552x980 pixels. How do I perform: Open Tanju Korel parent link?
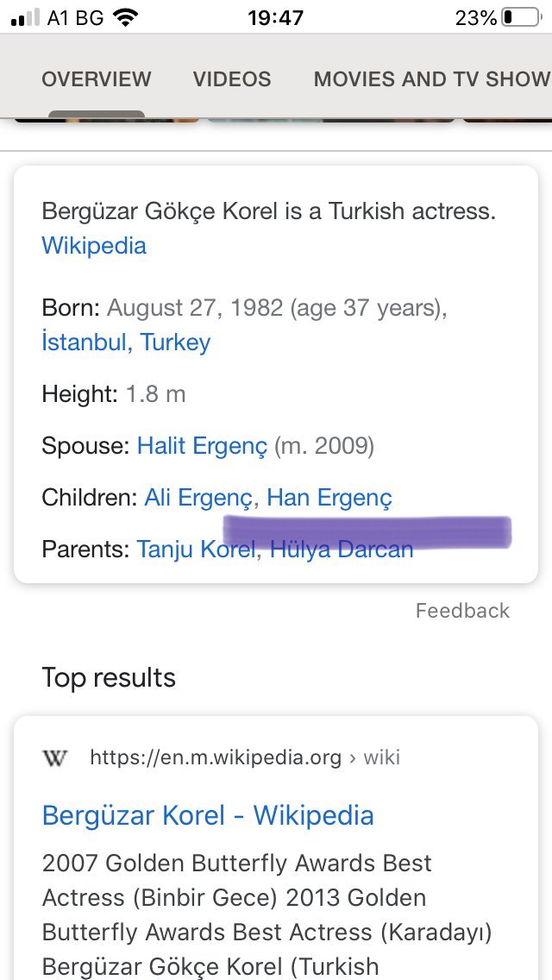196,550
